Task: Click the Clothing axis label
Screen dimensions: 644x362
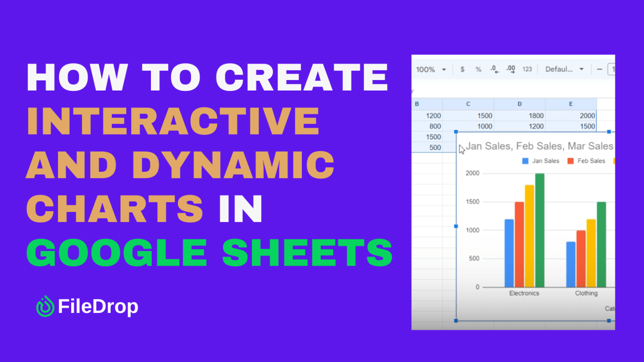Action: 586,293
